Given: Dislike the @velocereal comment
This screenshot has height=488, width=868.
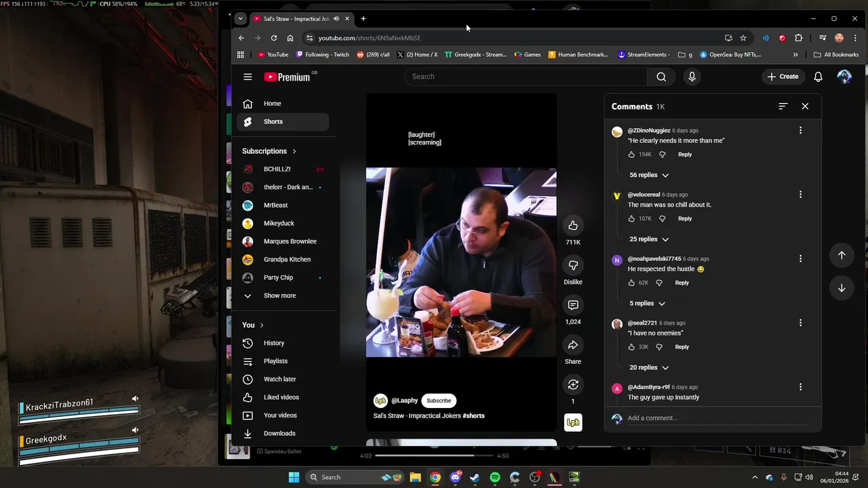Looking at the screenshot, I should tap(663, 219).
